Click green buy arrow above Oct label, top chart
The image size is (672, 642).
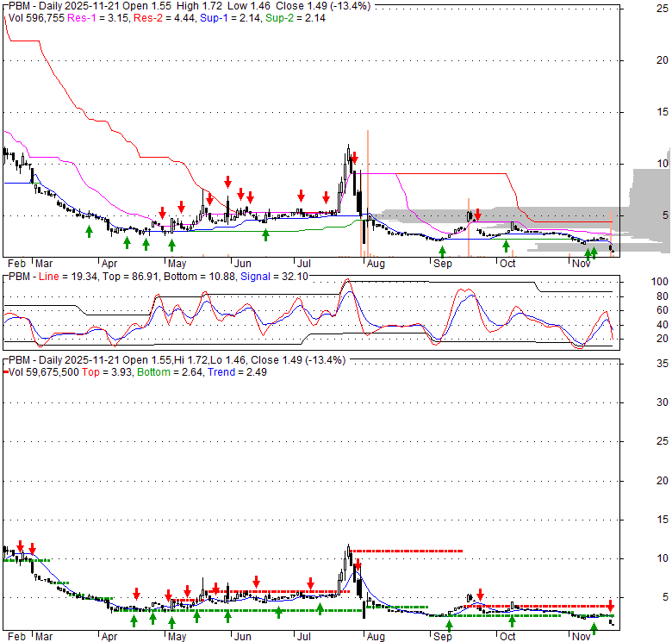click(506, 246)
